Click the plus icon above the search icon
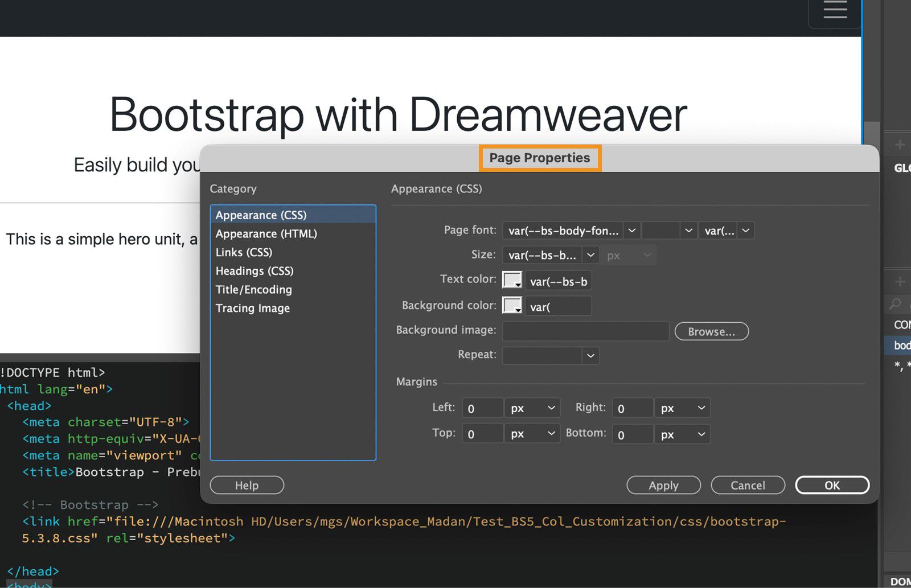Screen dimensions: 911x588 (x=900, y=282)
